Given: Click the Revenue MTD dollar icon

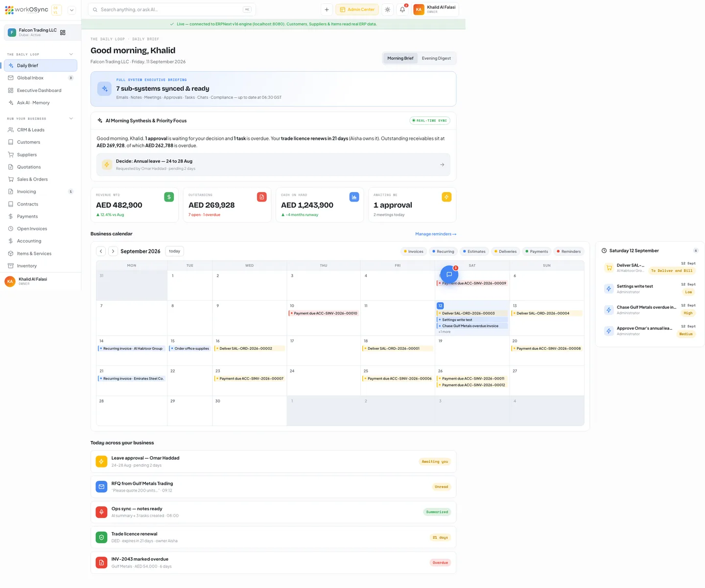Looking at the screenshot, I should pyautogui.click(x=169, y=197).
